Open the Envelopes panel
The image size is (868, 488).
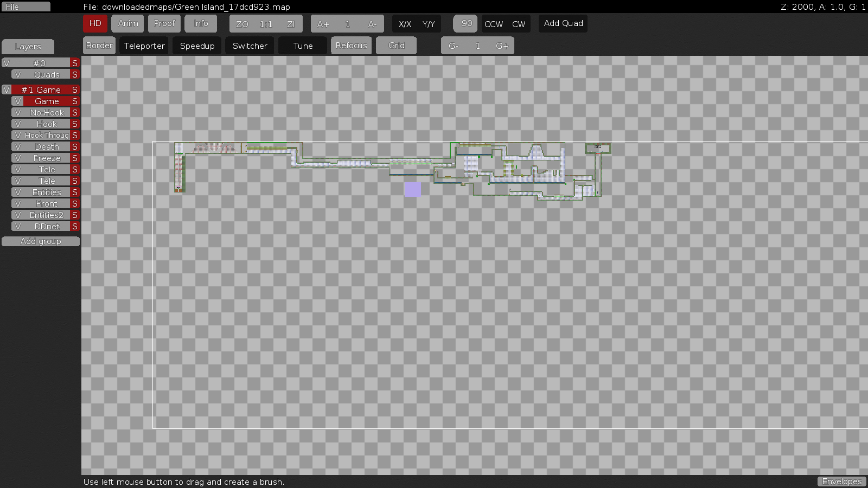[841, 481]
